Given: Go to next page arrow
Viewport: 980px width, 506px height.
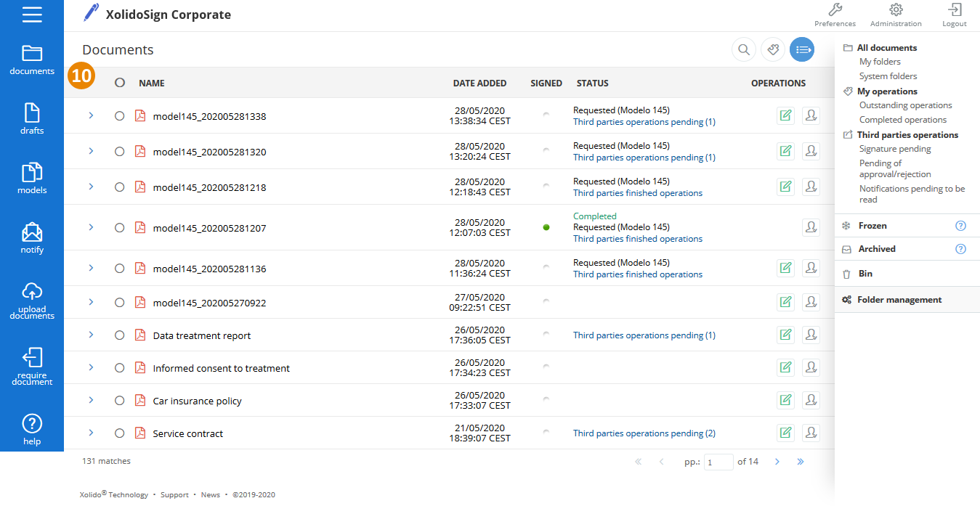Looking at the screenshot, I should point(777,462).
